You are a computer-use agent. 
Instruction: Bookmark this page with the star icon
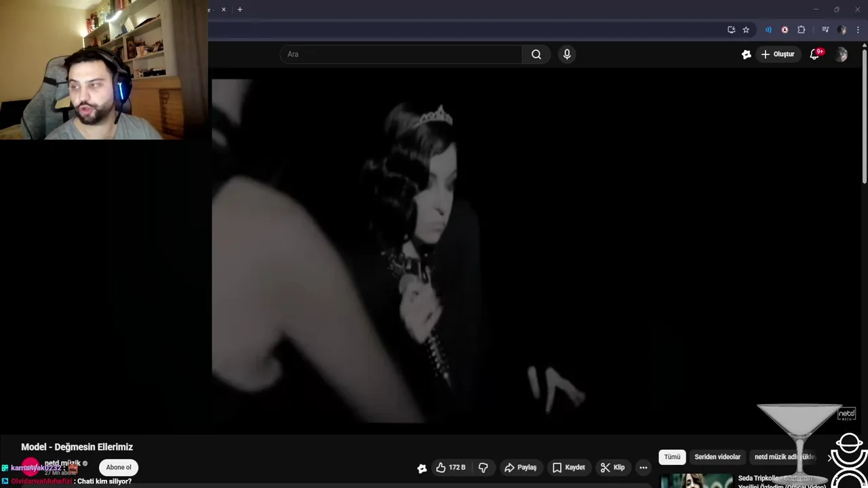coord(746,30)
